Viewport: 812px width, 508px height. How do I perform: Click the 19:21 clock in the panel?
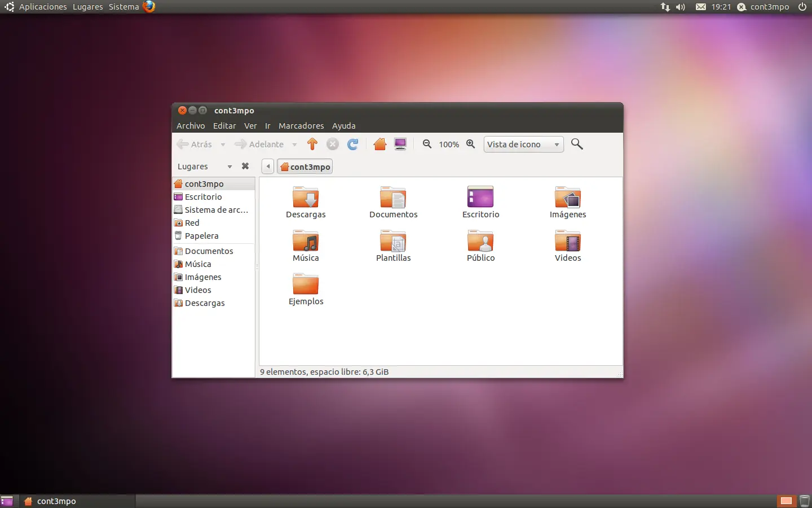(x=721, y=7)
